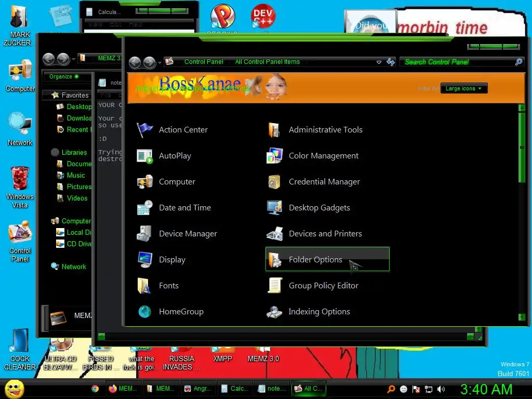Screen dimensions: 532x399
Task: Click the smiley Start button
Action: click(14, 389)
